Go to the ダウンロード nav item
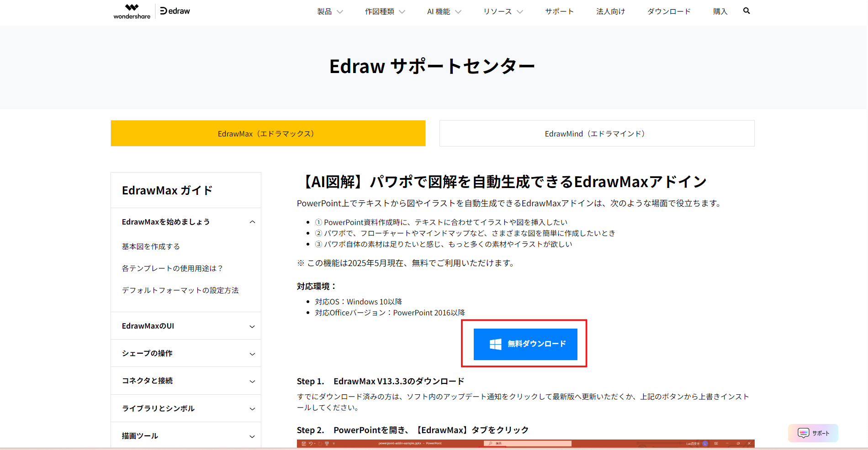868x450 pixels. [669, 11]
